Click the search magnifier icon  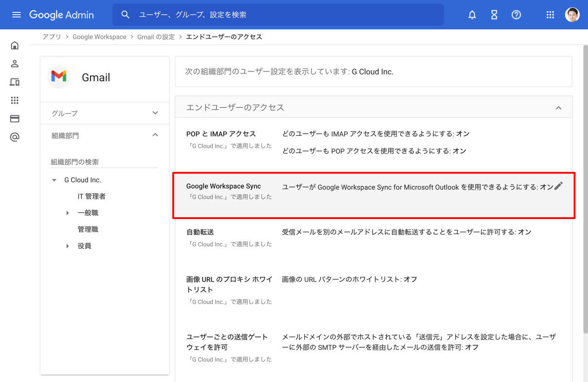[x=125, y=15]
